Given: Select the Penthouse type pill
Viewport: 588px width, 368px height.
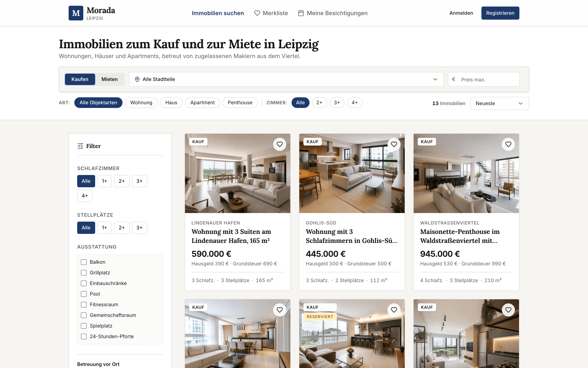Looking at the screenshot, I should (x=240, y=103).
